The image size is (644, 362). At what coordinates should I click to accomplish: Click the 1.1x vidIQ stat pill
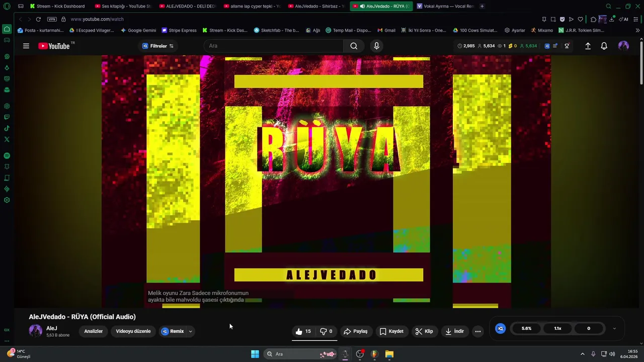(557, 328)
